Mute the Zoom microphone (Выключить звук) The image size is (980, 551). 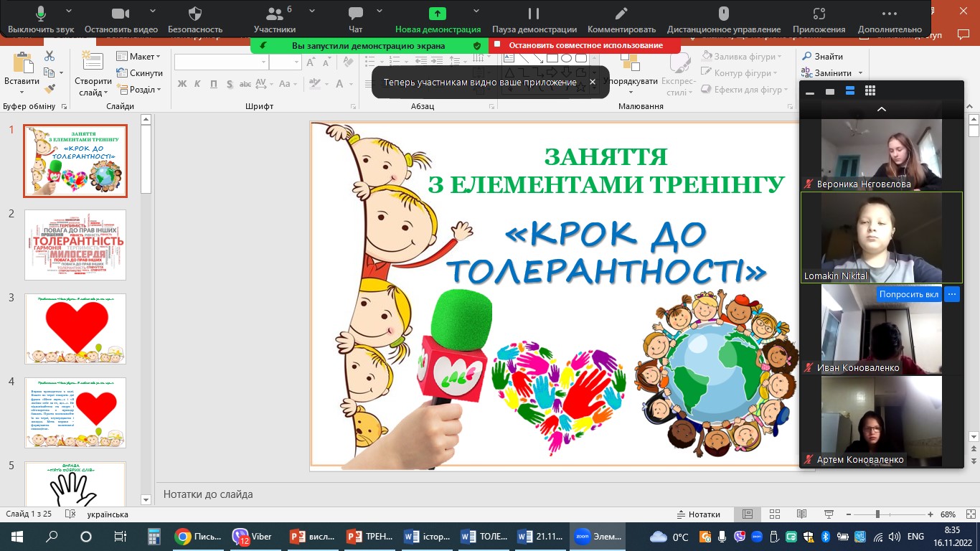pos(41,19)
